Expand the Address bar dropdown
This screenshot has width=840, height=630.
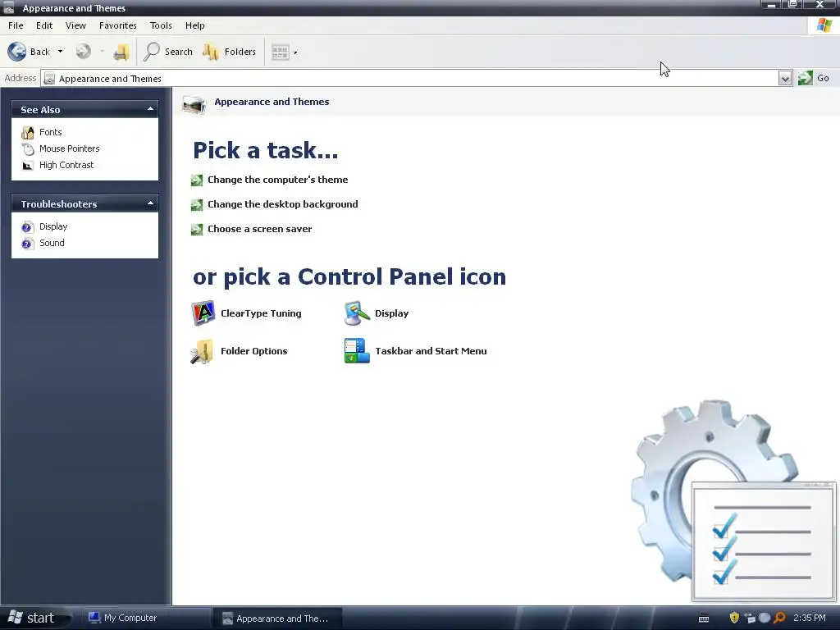(x=785, y=79)
